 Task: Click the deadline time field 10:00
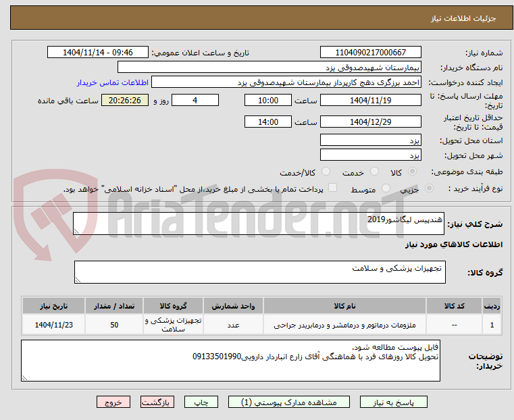point(268,100)
